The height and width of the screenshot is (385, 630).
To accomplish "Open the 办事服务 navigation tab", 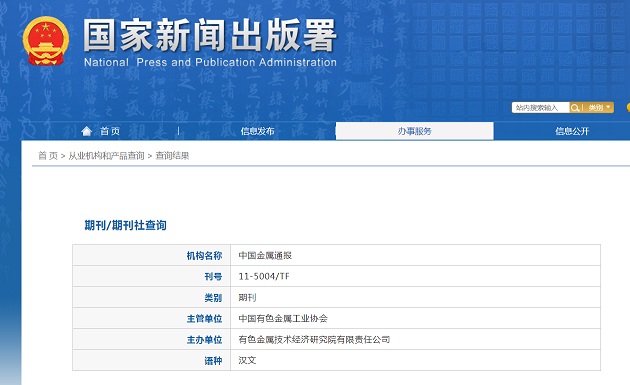I will (415, 131).
